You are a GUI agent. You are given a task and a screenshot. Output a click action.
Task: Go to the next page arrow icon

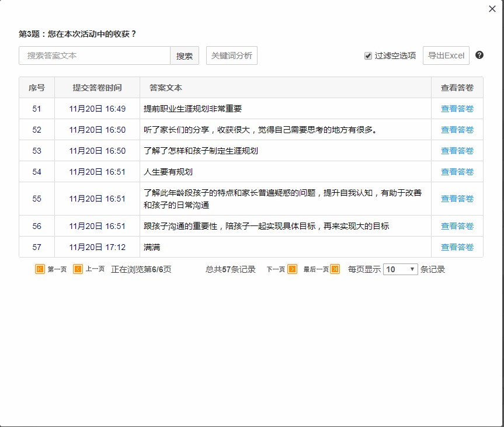pyautogui.click(x=292, y=269)
